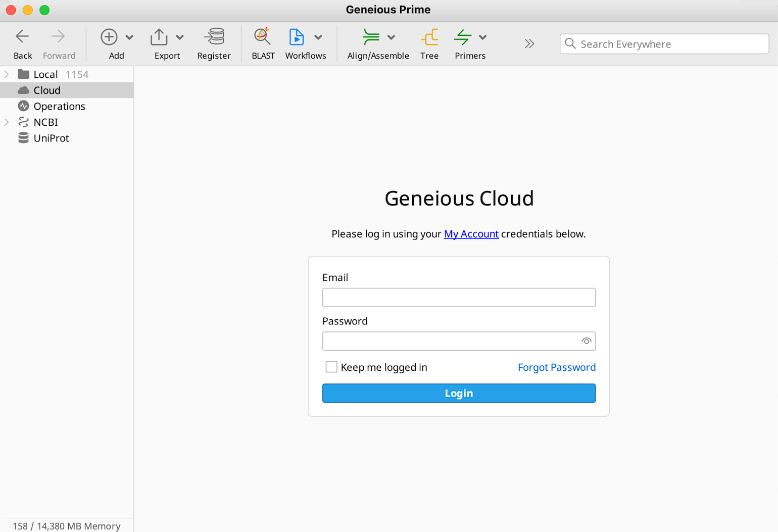Viewport: 778px width, 532px height.
Task: Show more toolbar items via double chevron
Action: [x=529, y=44]
